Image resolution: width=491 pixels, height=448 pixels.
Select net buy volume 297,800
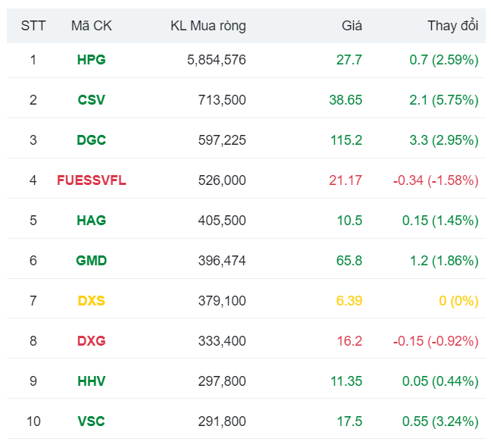(222, 381)
